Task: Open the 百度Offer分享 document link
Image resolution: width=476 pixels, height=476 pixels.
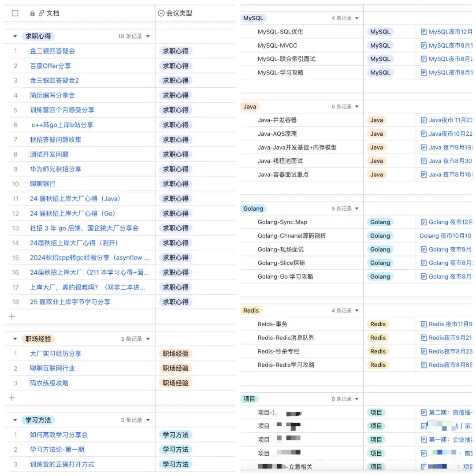Action: click(50, 66)
